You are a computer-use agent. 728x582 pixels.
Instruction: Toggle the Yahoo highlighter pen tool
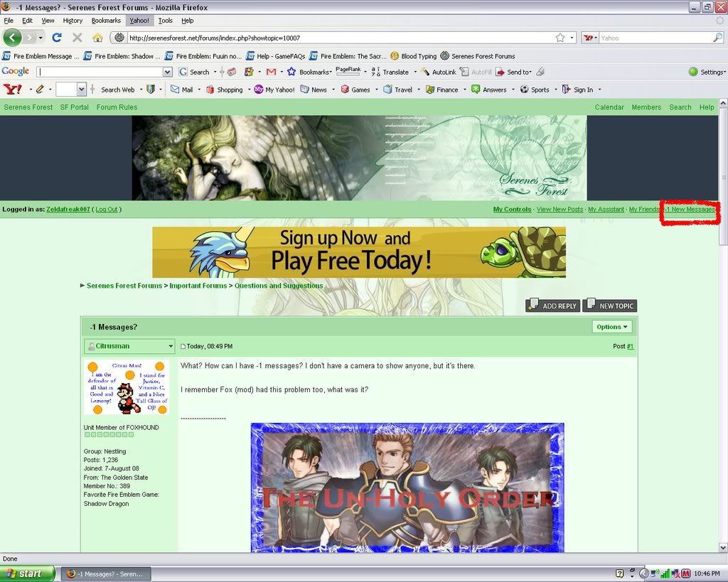click(x=38, y=89)
